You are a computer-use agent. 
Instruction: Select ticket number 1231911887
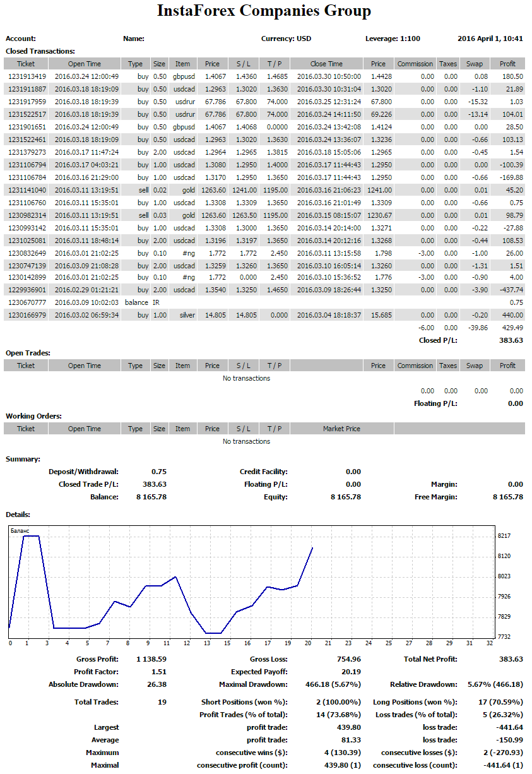coord(27,89)
